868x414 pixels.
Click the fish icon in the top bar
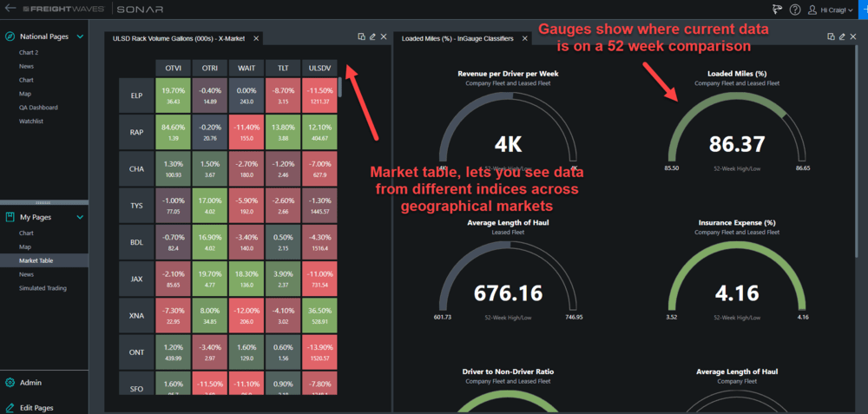[x=779, y=9]
